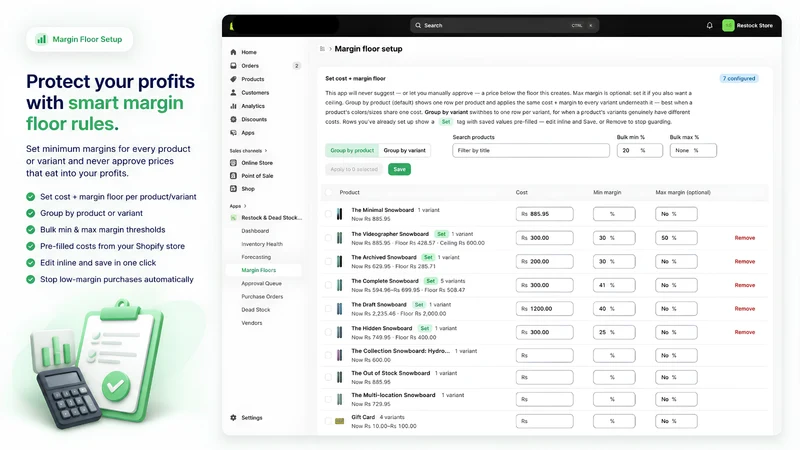Click the breadcrumb icon before Margin floor setup

pos(322,49)
